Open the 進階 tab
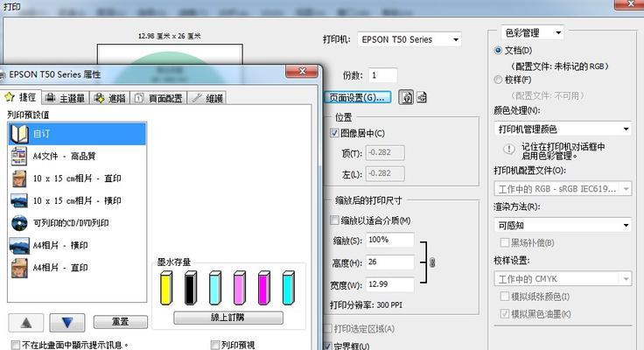This screenshot has width=644, height=350. [110, 98]
